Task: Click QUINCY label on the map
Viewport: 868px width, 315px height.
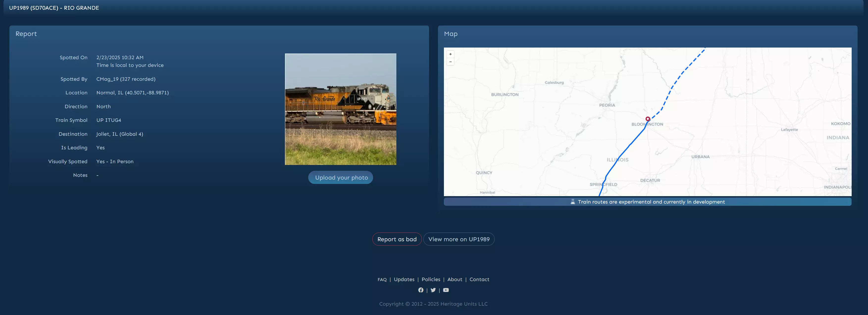Action: [484, 173]
